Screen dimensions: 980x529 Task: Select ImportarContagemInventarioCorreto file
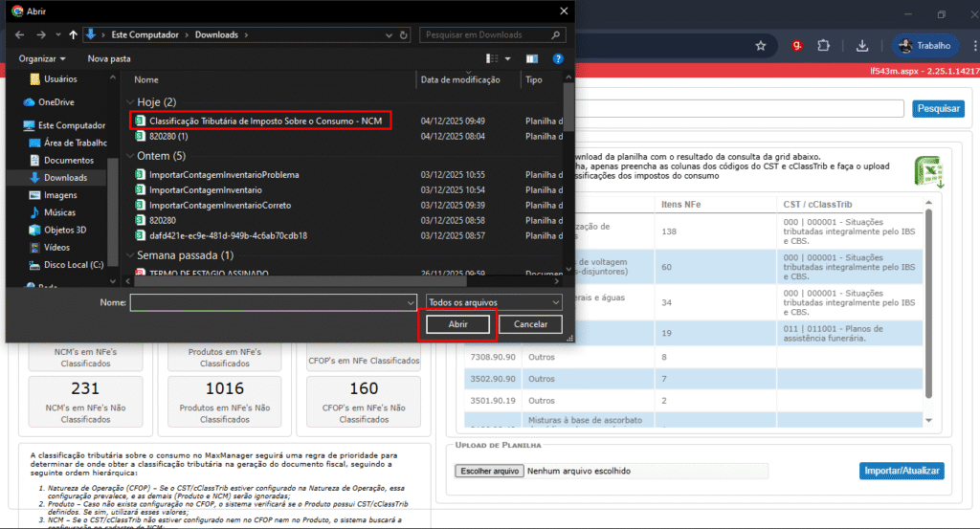pos(220,205)
